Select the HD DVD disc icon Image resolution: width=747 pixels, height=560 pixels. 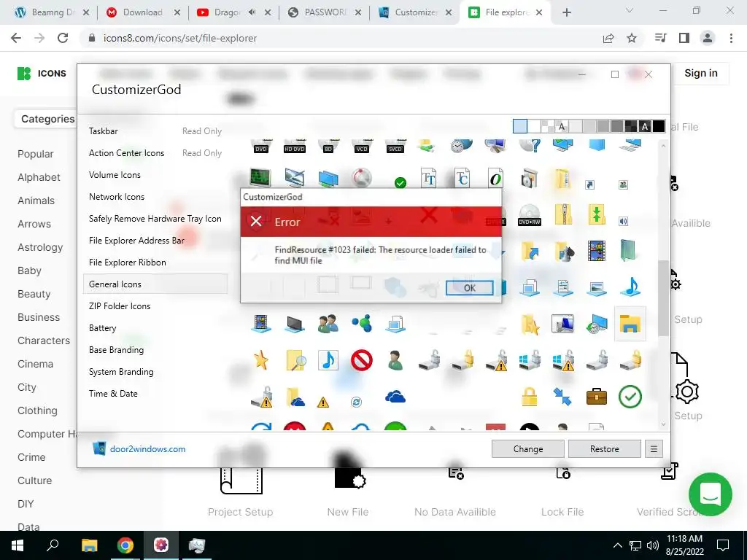tap(295, 147)
